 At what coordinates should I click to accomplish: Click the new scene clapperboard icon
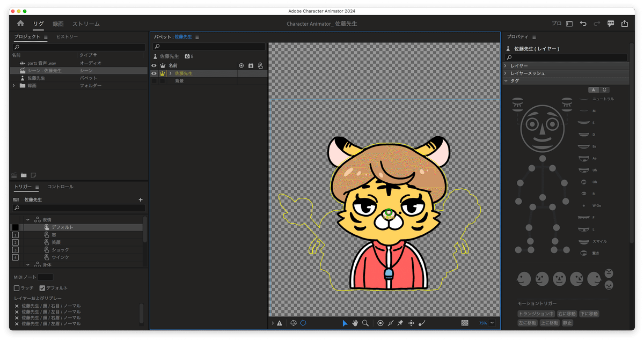pos(14,175)
